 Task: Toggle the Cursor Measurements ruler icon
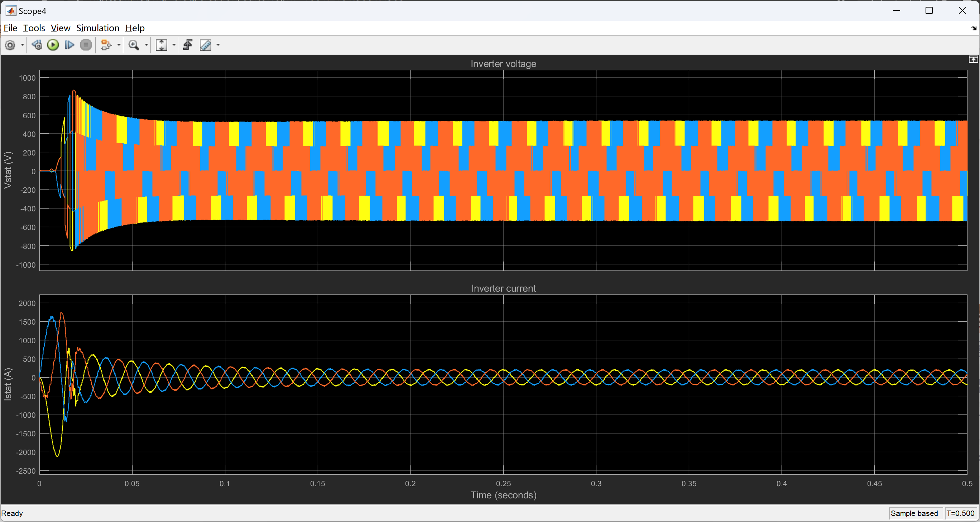[x=206, y=45]
